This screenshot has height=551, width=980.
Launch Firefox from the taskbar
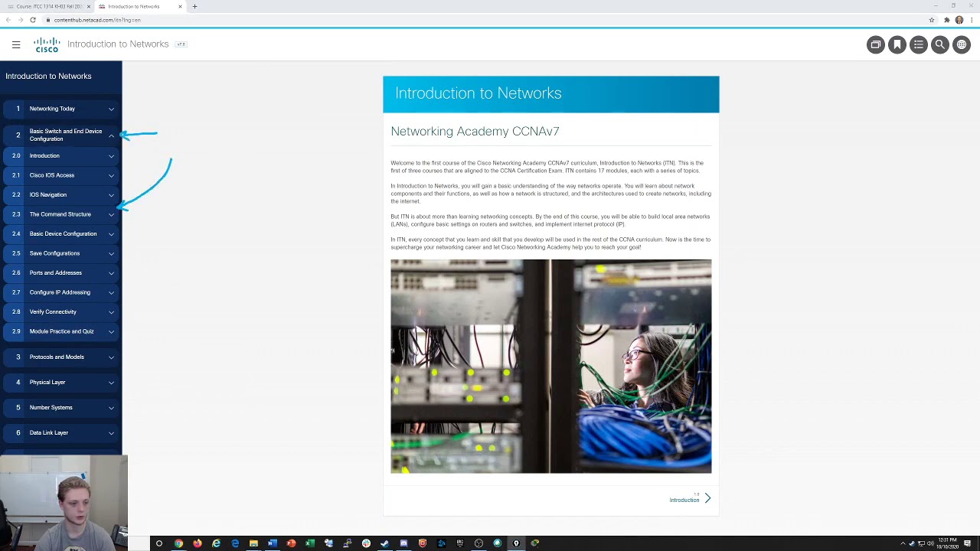point(198,543)
